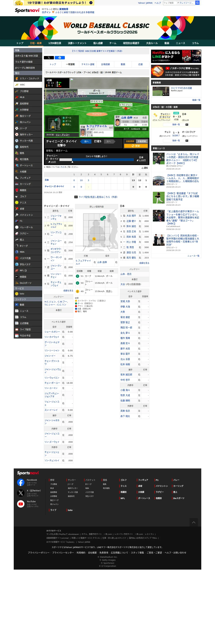215x644 pixels.
Task: Open 新規取得 ID registration link
Action: point(64,9)
